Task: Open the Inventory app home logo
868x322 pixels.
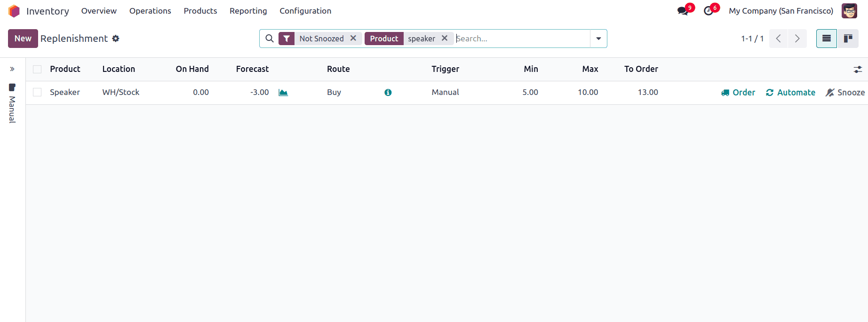Action: (14, 11)
